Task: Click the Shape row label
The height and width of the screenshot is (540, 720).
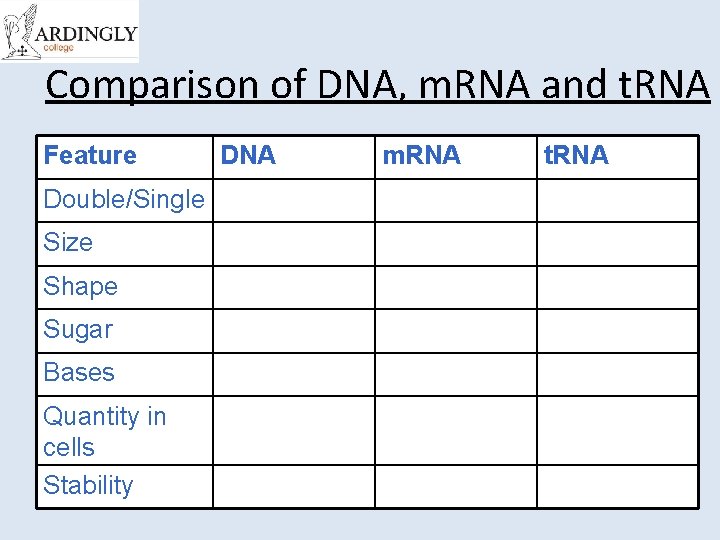Action: click(80, 287)
